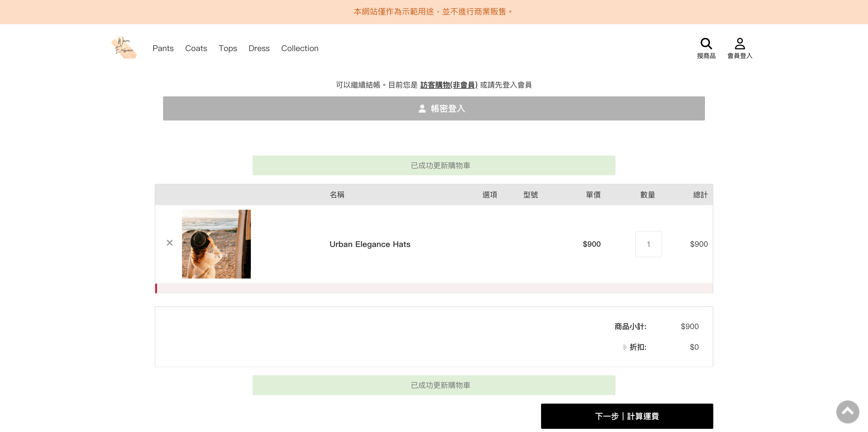The width and height of the screenshot is (868, 432).
Task: Click the 訪客購物(非會員) link
Action: click(x=448, y=85)
